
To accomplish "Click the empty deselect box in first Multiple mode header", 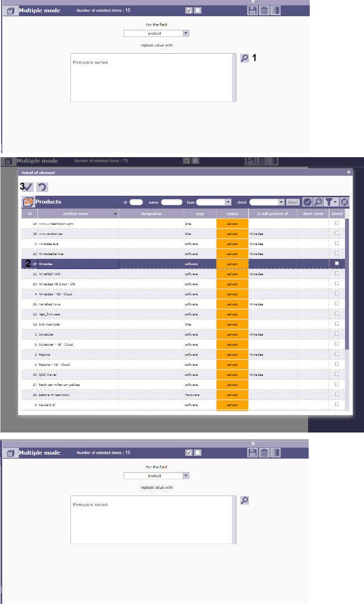I will click(197, 11).
